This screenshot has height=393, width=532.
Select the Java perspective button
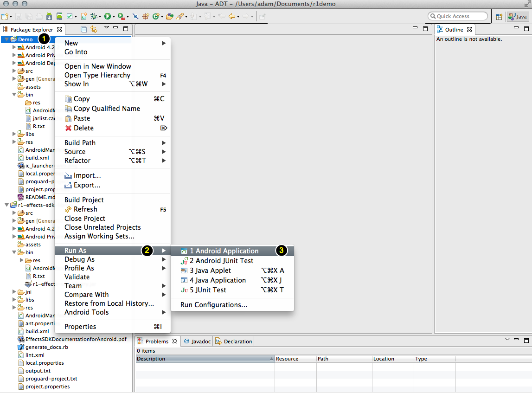point(518,17)
